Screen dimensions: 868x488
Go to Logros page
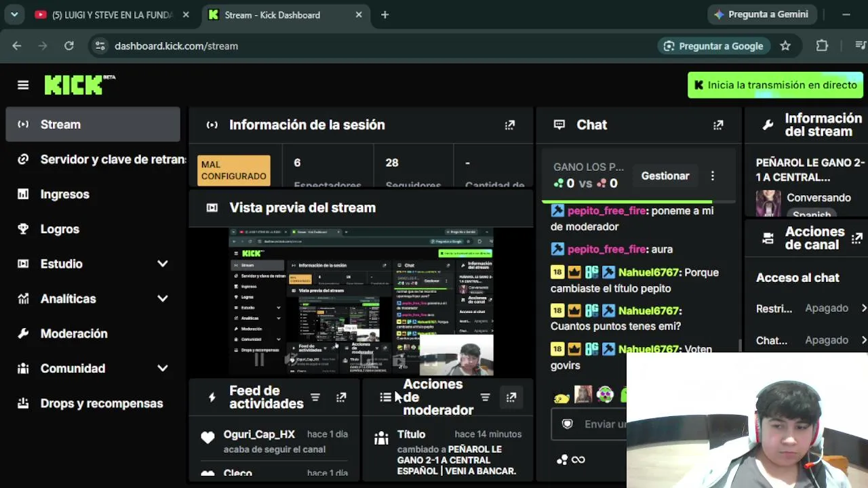click(x=93, y=229)
